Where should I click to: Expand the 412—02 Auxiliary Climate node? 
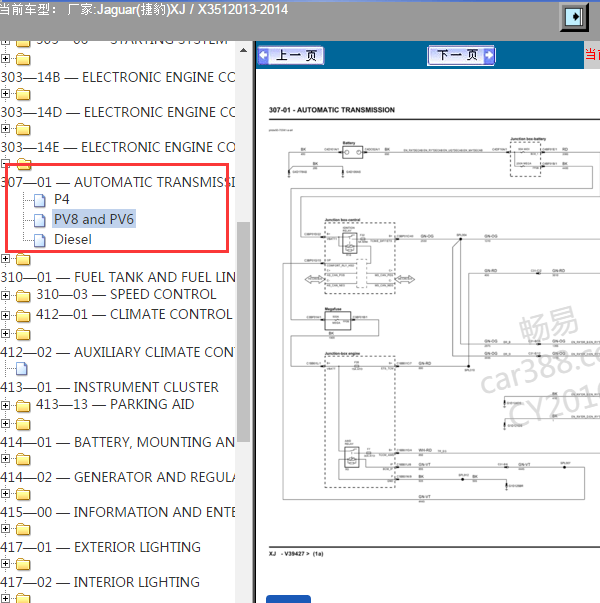tap(5, 333)
